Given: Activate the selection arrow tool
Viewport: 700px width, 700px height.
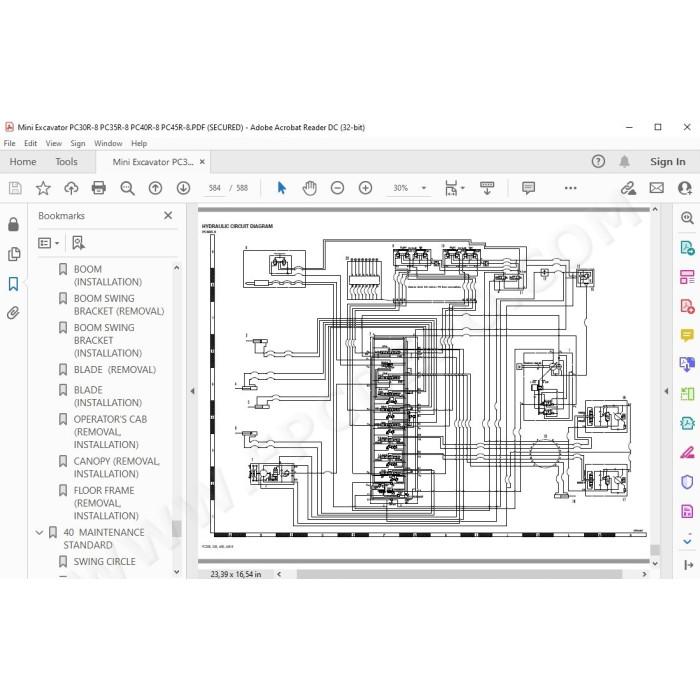Looking at the screenshot, I should (281, 188).
